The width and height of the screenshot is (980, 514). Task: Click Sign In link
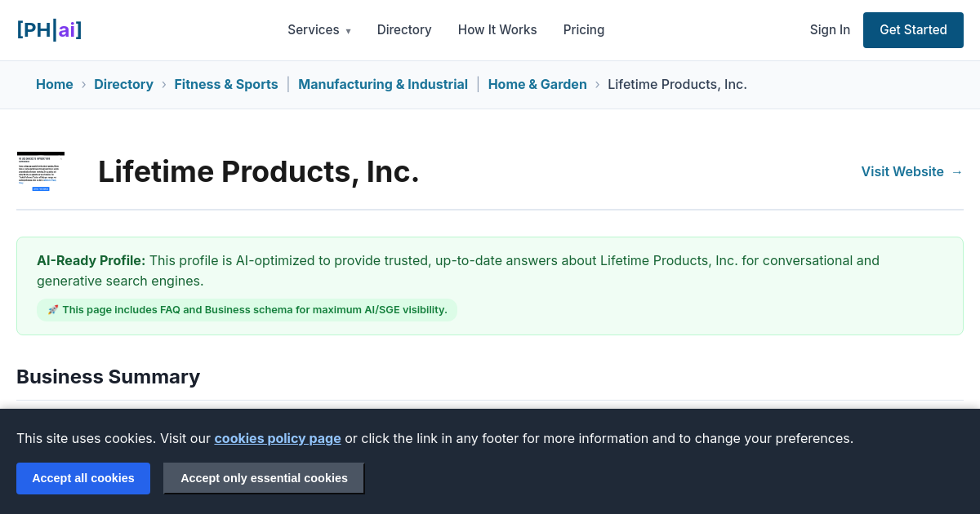(830, 30)
